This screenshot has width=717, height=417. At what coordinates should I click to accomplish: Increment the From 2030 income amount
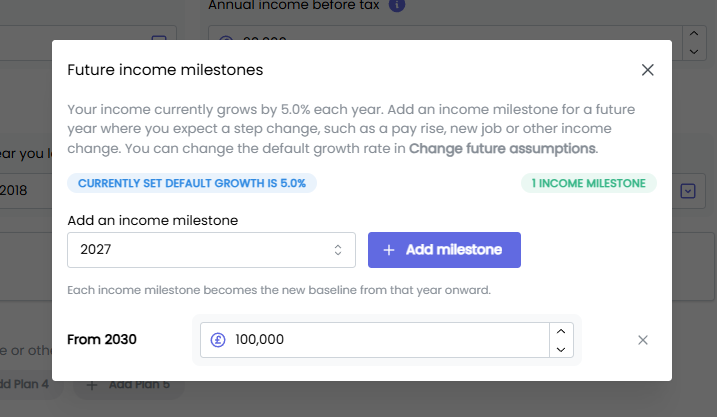coord(561,331)
